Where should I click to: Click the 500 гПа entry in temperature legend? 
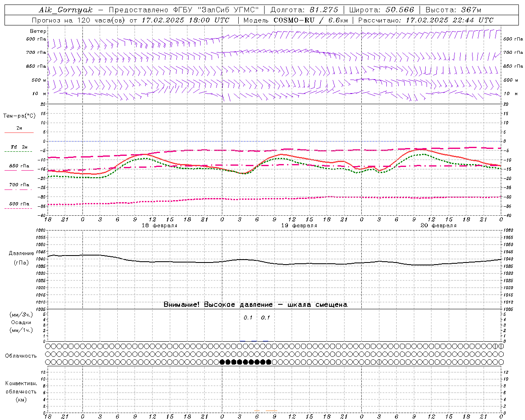19,204
